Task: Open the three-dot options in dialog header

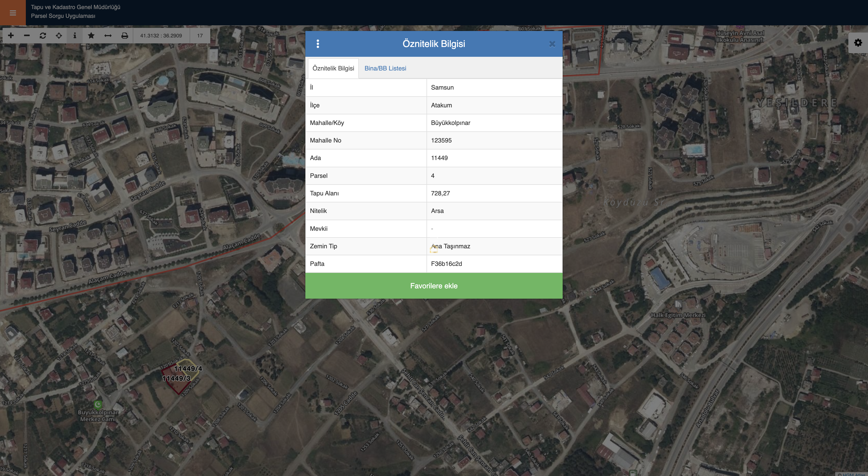Action: pyautogui.click(x=318, y=44)
